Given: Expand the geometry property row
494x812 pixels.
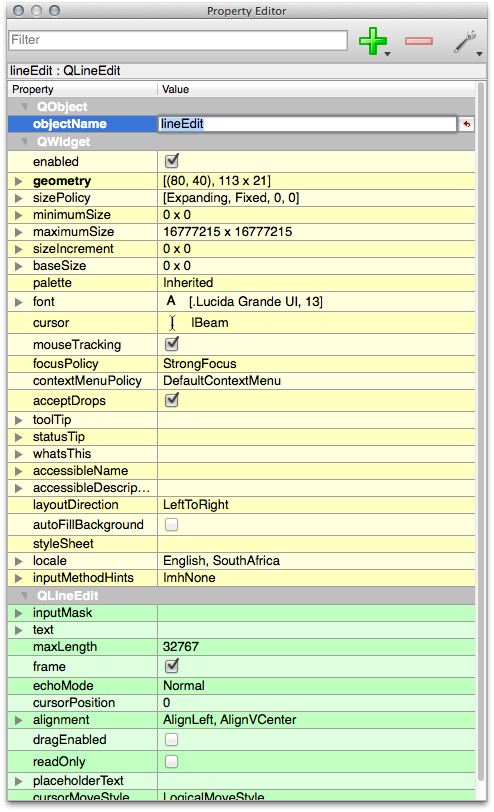Looking at the screenshot, I should point(19,181).
